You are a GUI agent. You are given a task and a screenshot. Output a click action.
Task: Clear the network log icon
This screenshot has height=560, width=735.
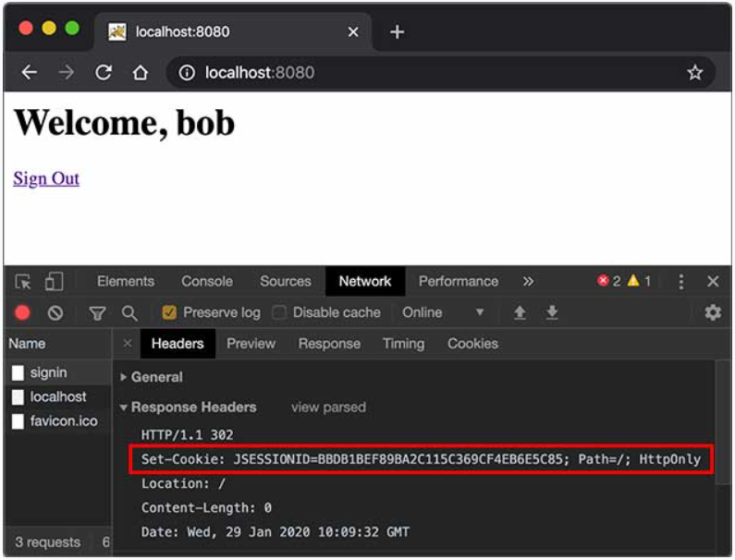pyautogui.click(x=55, y=312)
